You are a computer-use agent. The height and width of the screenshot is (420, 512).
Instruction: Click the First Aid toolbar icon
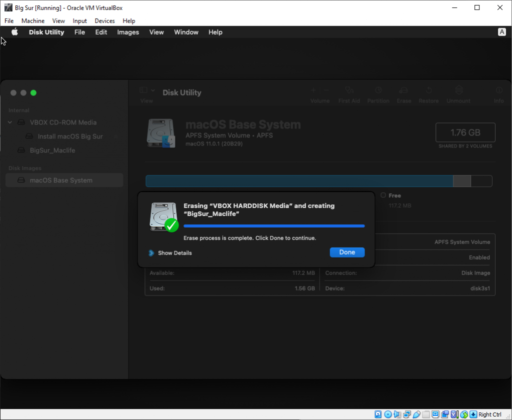pos(349,90)
